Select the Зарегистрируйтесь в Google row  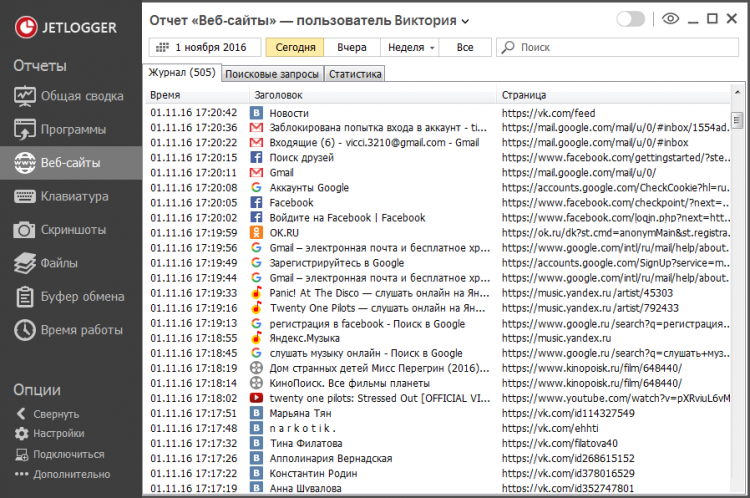(x=438, y=263)
